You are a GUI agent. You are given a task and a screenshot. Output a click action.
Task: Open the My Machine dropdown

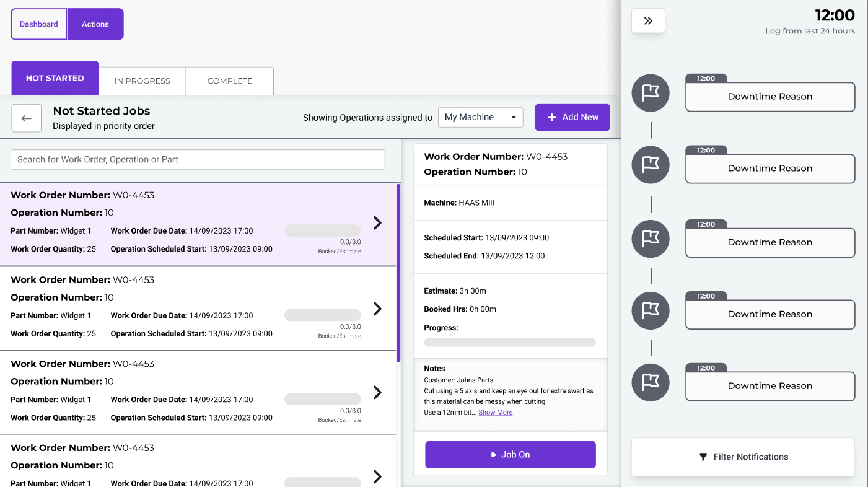480,117
